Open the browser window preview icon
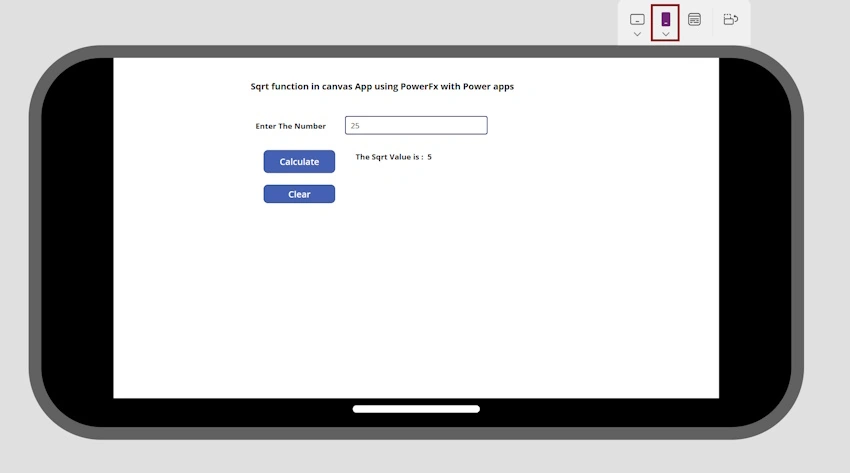The image size is (850, 473). click(x=694, y=20)
